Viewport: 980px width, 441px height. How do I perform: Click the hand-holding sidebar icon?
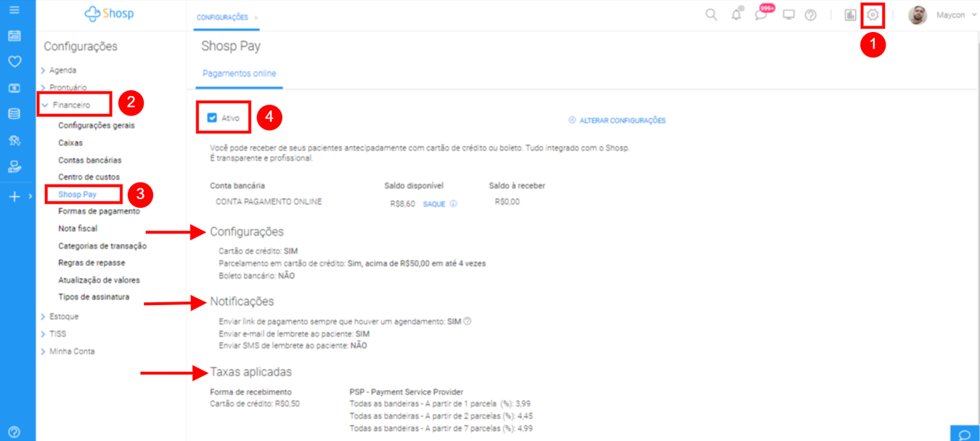pos(14,166)
